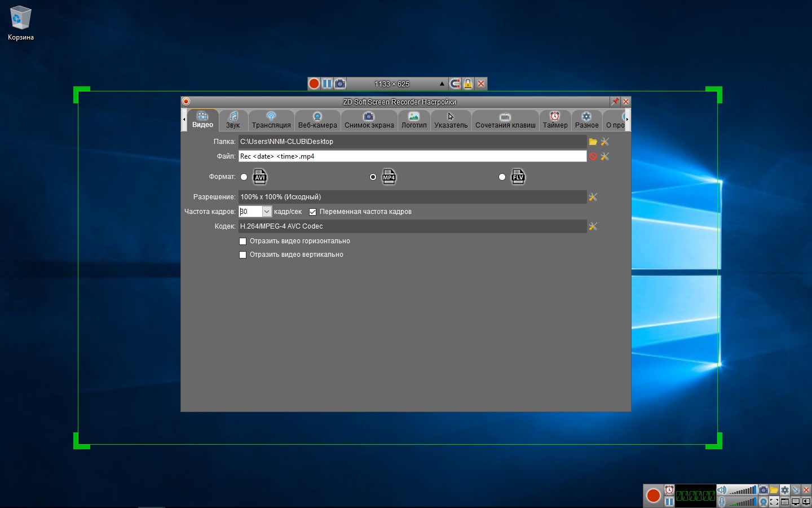This screenshot has height=508, width=812.
Task: Click the alarm clock timer icon in tray
Action: pos(669,490)
